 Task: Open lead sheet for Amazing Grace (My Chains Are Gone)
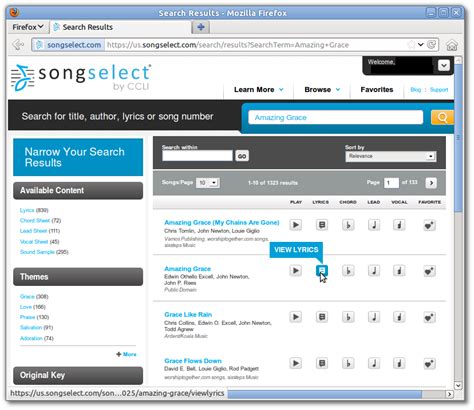[x=374, y=225]
